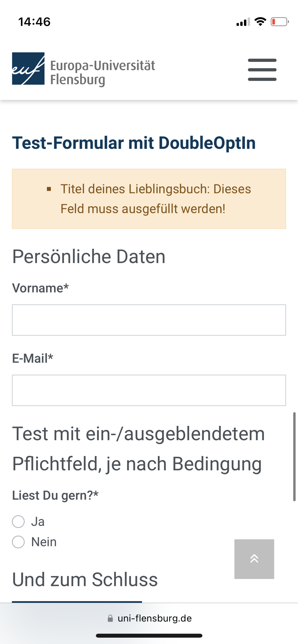Focus the E-Mail text field
The image size is (298, 644).
(149, 390)
